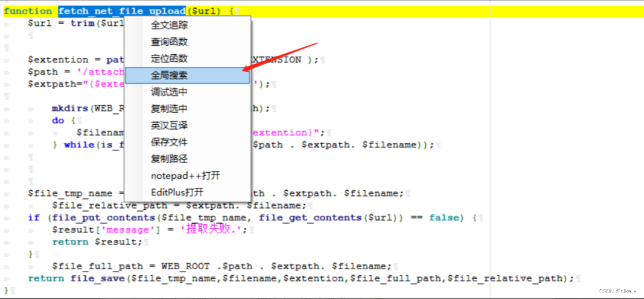This screenshot has width=644, height=299.
Task: Click the 'return $result;' line
Action: coord(98,242)
